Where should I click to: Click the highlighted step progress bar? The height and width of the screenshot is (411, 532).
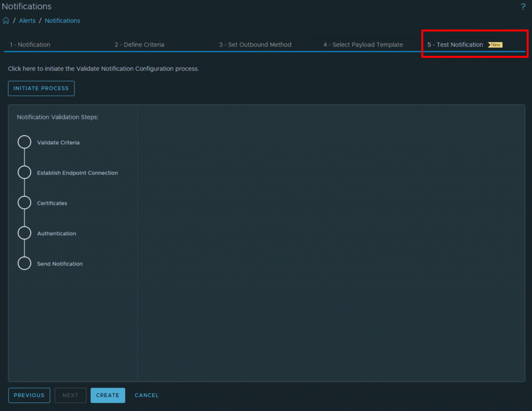coord(475,51)
